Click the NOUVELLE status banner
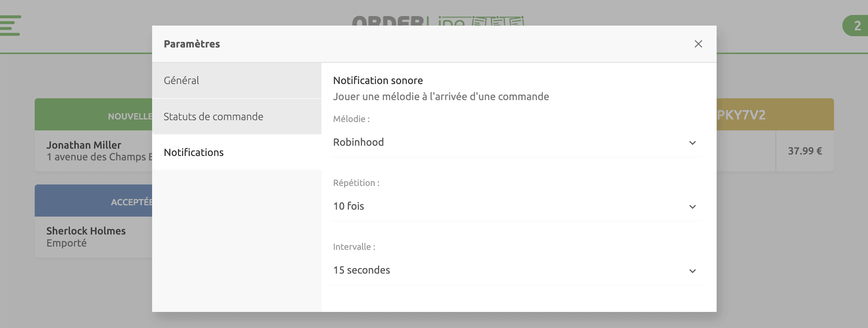This screenshot has width=868, height=328. [x=130, y=117]
